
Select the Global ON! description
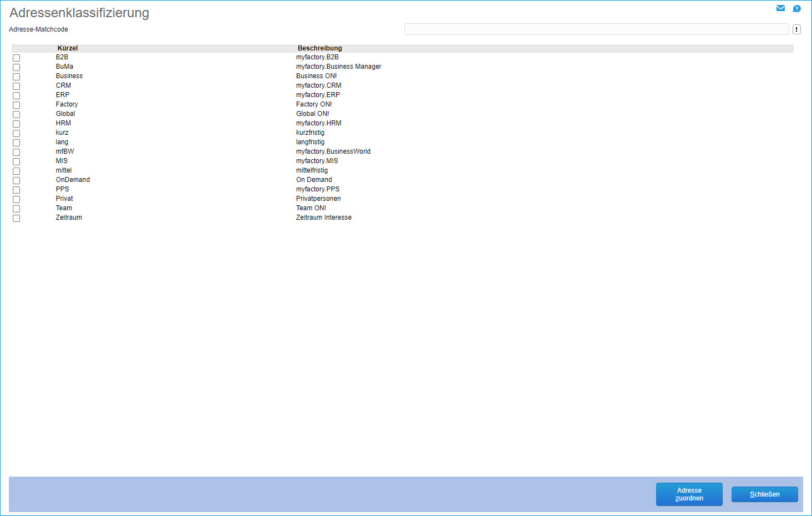tap(312, 114)
